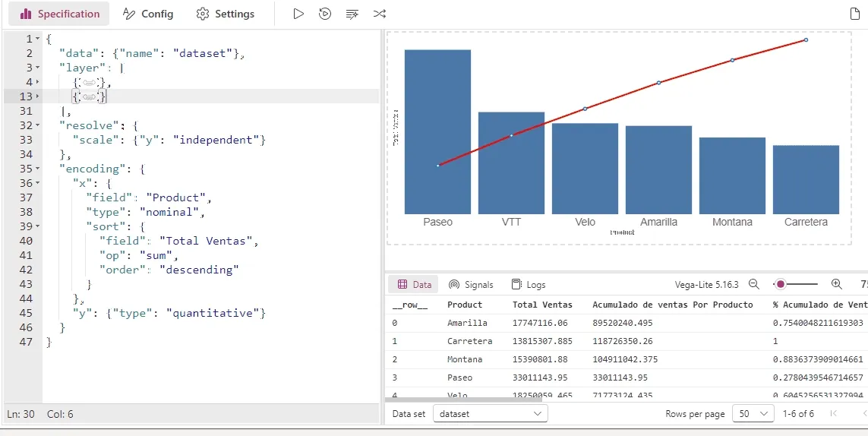The height and width of the screenshot is (436, 868).
Task: Click the zoom in magnifier icon
Action: (836, 284)
